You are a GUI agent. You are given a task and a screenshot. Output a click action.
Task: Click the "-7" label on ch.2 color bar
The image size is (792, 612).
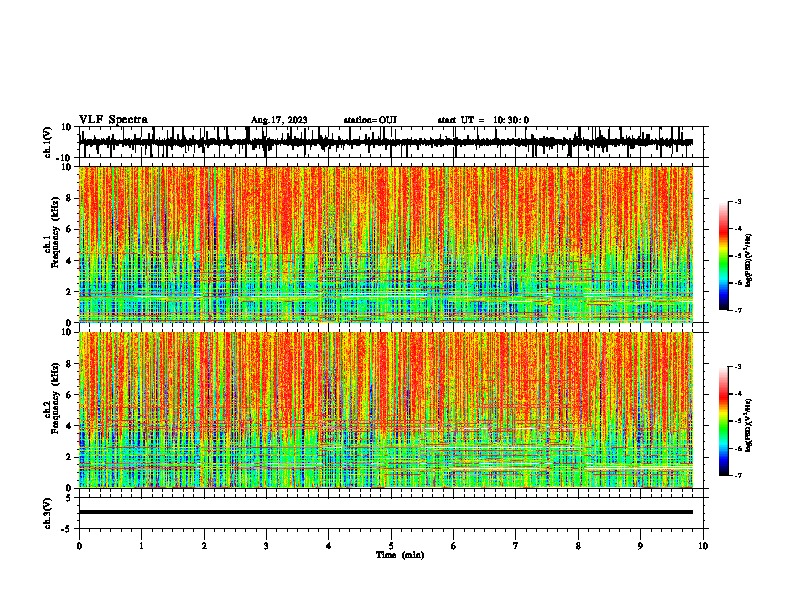[x=738, y=475]
